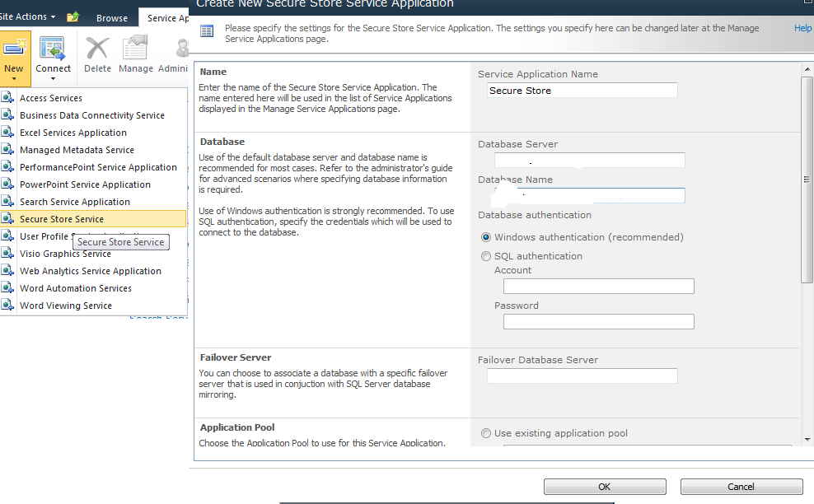
Task: Choose Use existing application pool option
Action: [x=486, y=433]
